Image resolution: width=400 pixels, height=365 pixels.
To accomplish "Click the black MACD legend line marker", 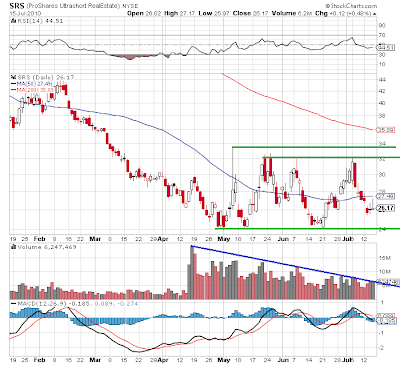I will (13, 304).
